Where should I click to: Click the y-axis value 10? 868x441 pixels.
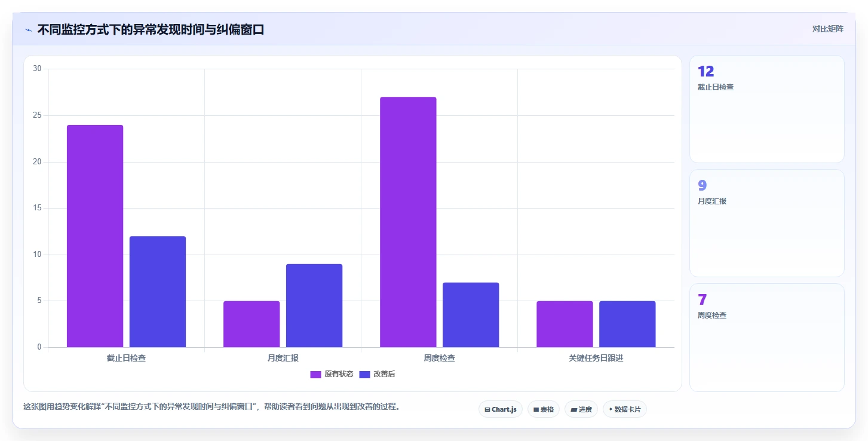point(37,255)
